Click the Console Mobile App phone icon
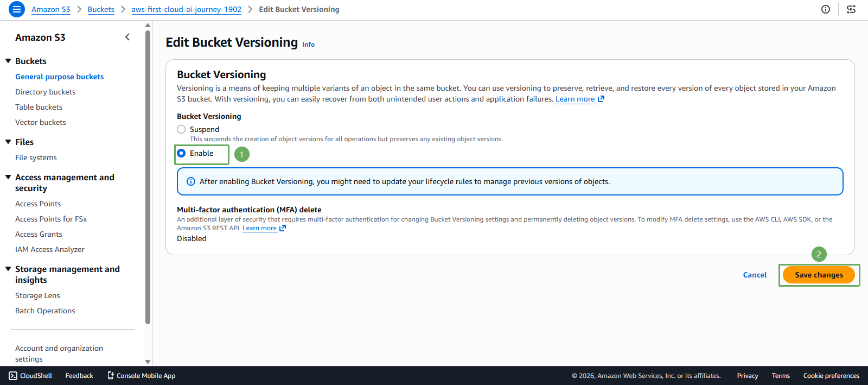The height and width of the screenshot is (385, 868). (x=111, y=375)
